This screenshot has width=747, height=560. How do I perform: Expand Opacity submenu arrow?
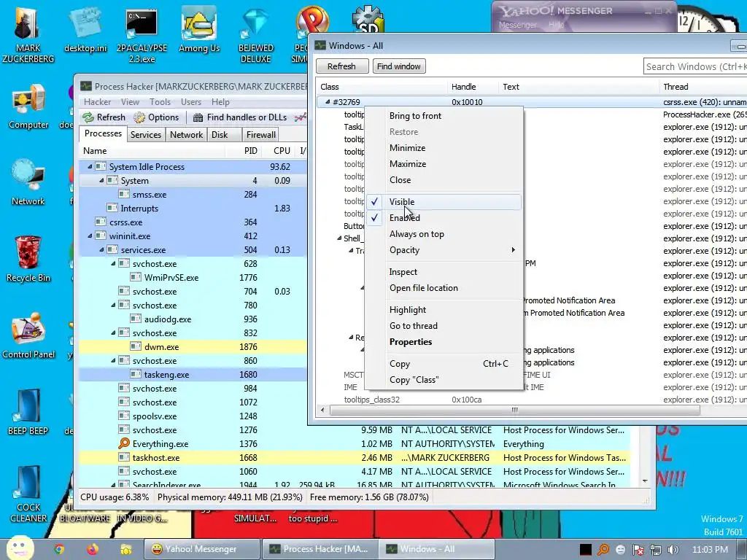point(513,250)
